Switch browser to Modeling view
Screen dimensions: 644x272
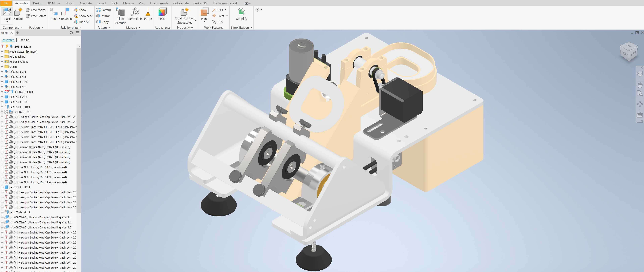coord(24,40)
